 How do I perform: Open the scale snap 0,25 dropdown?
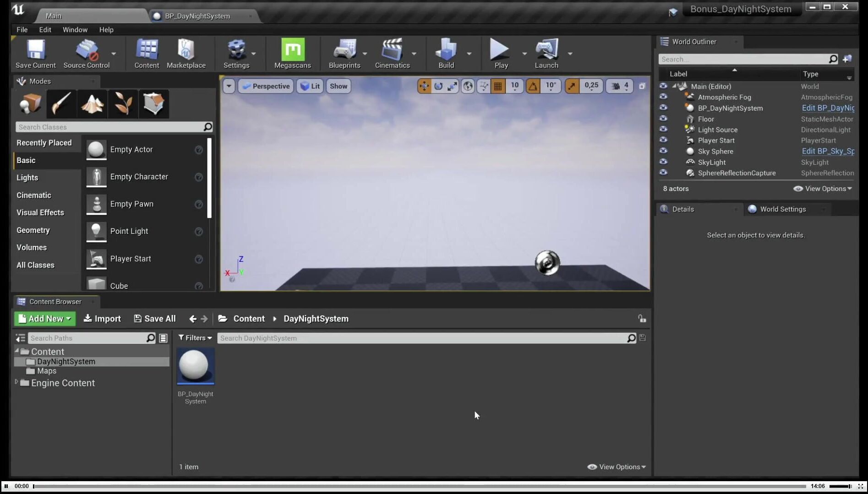591,86
